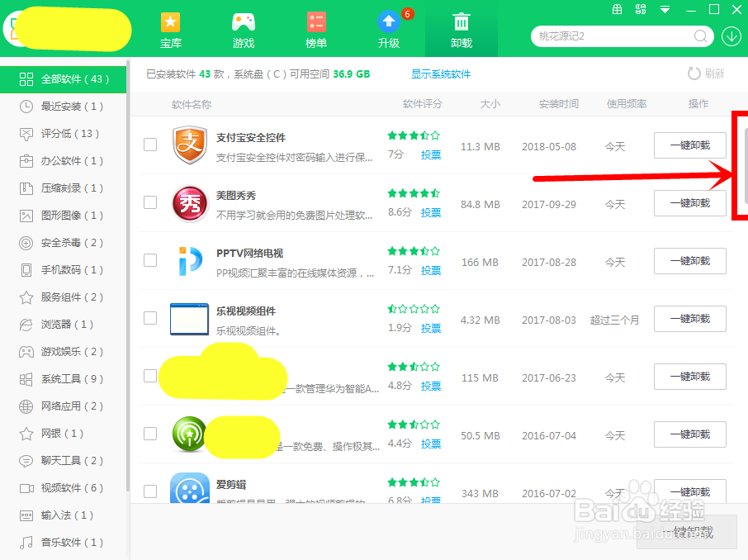Open 游戏娱乐 (2) category
The height and width of the screenshot is (560, 748).
[63, 352]
